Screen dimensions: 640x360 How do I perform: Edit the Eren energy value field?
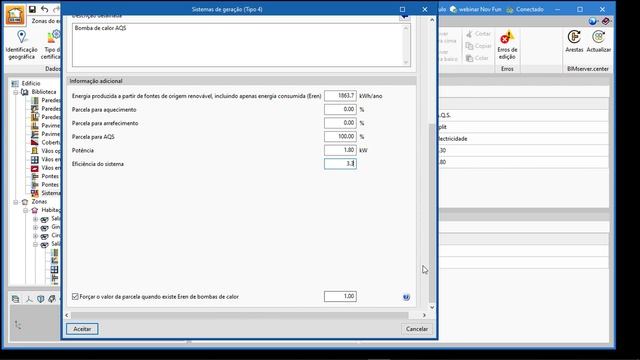pyautogui.click(x=340, y=96)
